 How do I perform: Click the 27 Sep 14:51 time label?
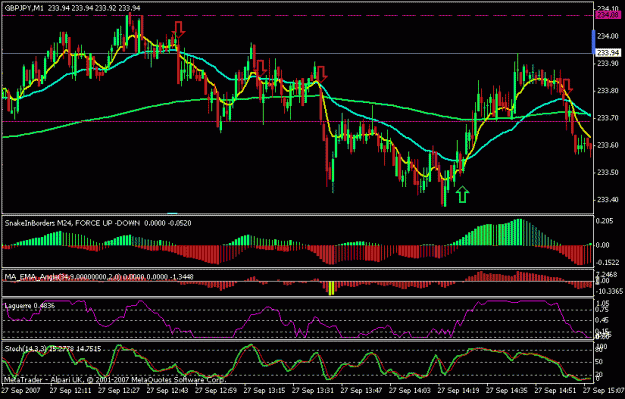pyautogui.click(x=556, y=390)
